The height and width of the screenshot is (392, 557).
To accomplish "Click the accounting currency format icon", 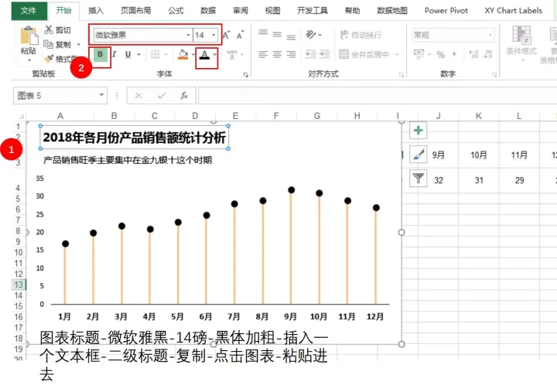I will (x=419, y=54).
